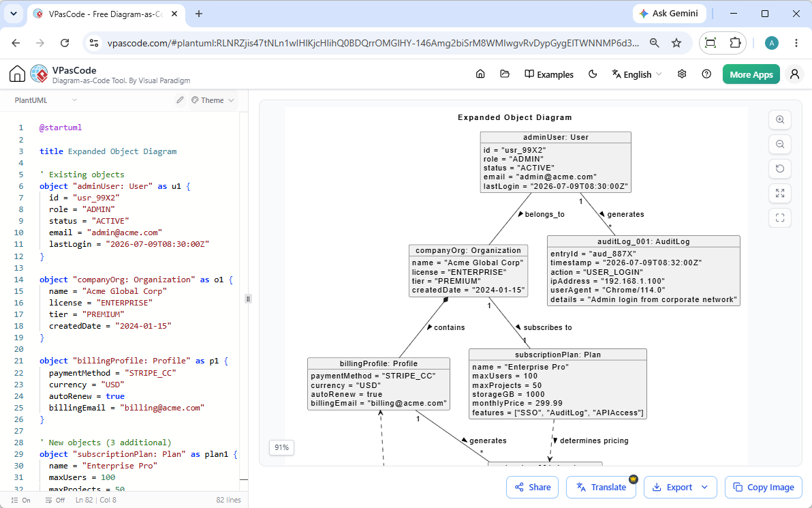This screenshot has width=812, height=508.
Task: Open the Theme dropdown
Action: (x=213, y=100)
